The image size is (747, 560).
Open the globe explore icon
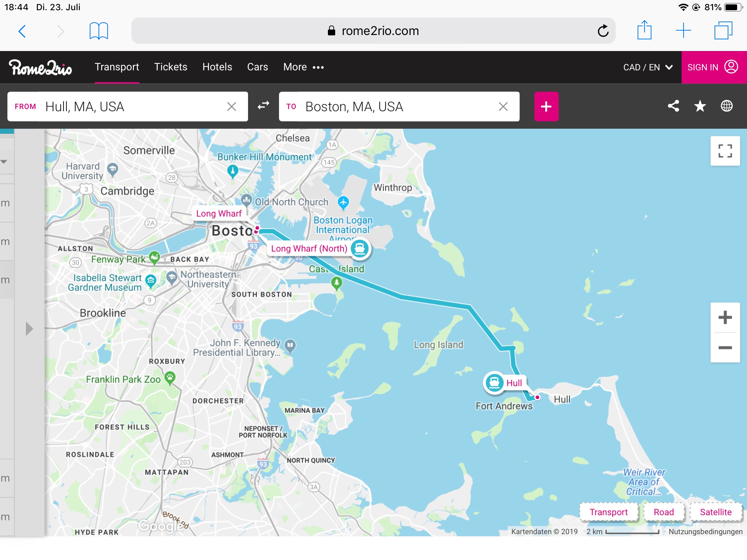coord(727,106)
